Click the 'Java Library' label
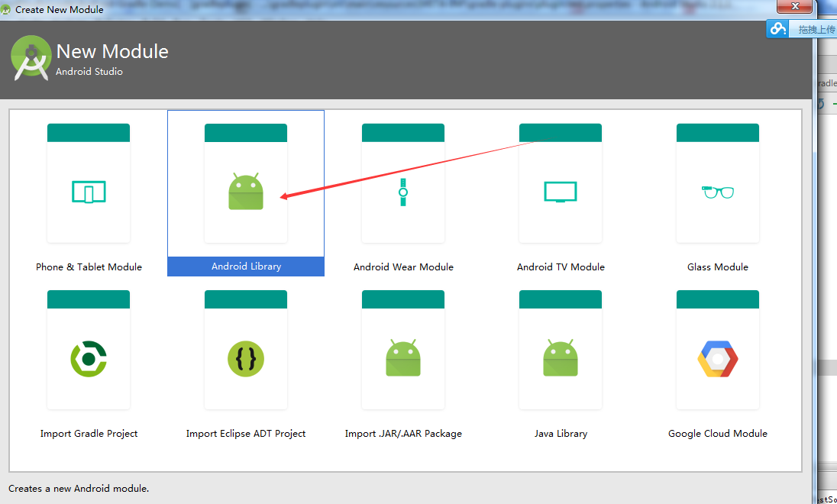837x504 pixels. pyautogui.click(x=561, y=434)
